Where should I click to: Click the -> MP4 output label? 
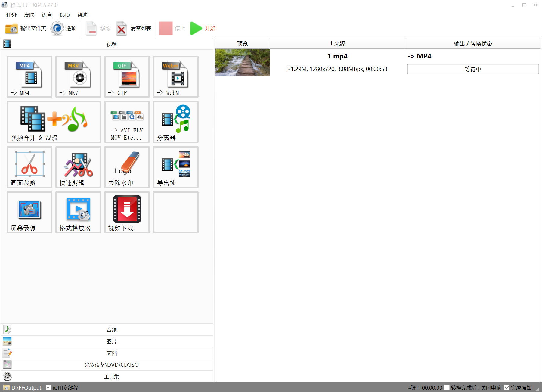[419, 56]
